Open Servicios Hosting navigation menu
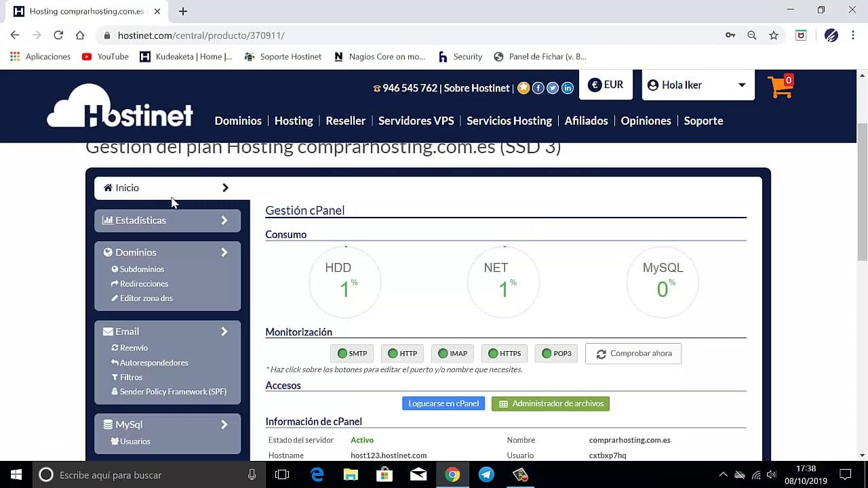 [509, 121]
